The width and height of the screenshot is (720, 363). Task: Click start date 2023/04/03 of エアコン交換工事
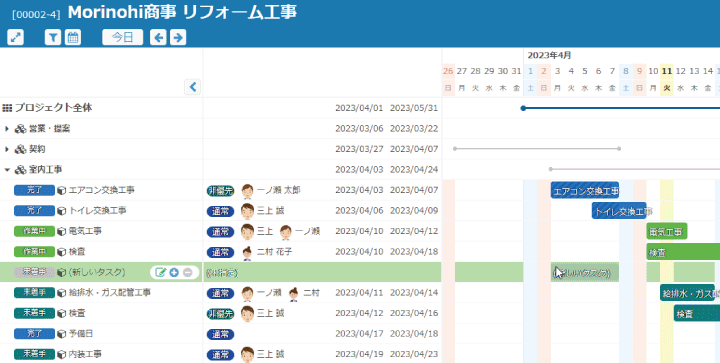(x=359, y=190)
